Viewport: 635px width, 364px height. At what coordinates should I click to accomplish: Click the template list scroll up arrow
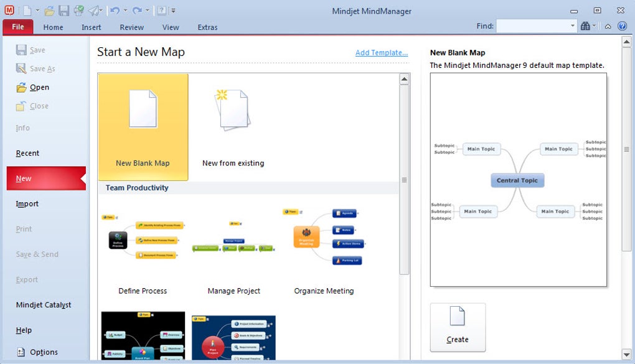(404, 80)
